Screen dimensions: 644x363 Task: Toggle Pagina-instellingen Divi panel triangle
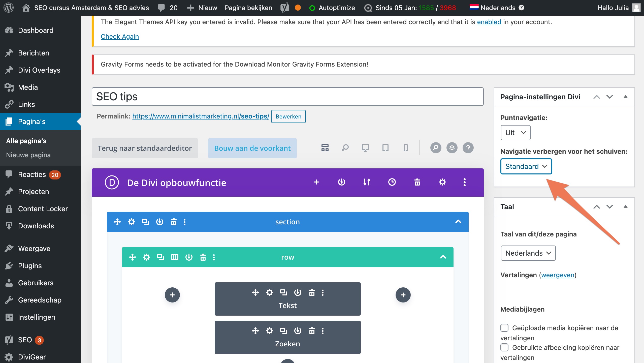[x=625, y=97]
